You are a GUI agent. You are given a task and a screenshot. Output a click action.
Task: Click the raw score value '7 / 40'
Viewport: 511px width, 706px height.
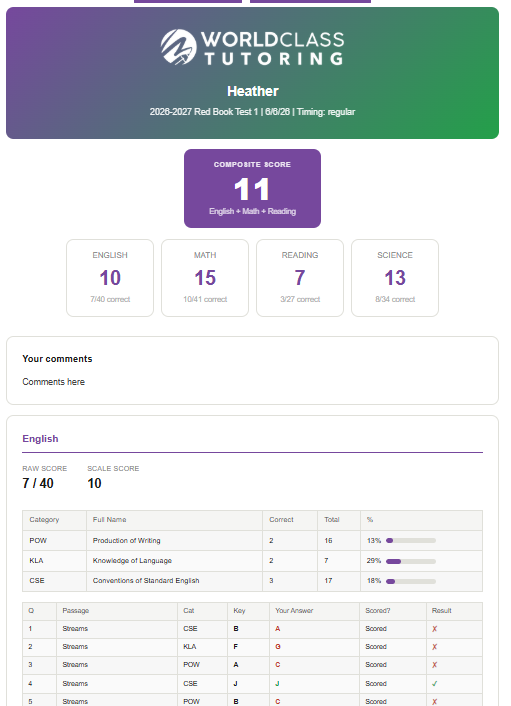pos(38,483)
